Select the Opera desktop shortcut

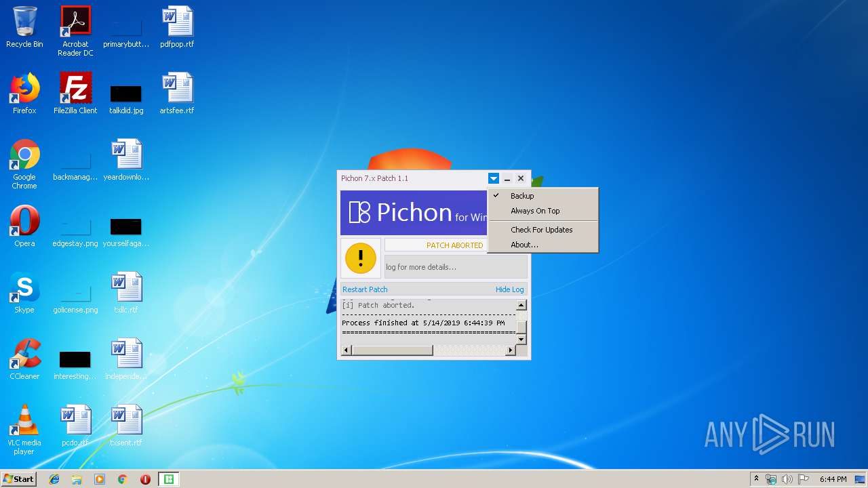click(x=24, y=227)
